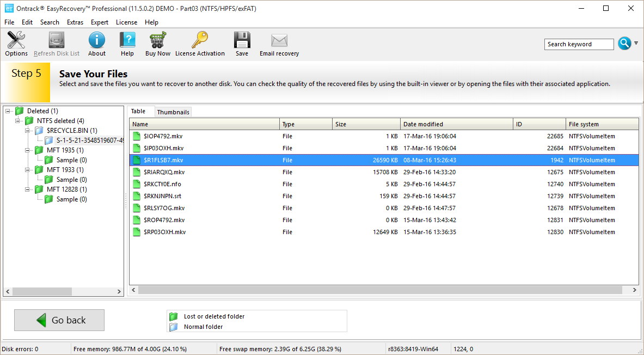Click the magnifier search button
This screenshot has height=355, width=644.
(624, 44)
